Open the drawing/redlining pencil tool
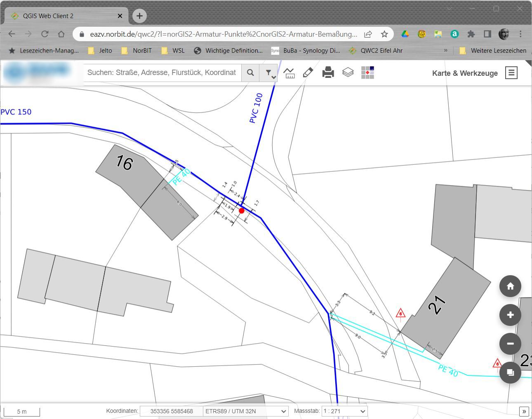 pos(307,72)
